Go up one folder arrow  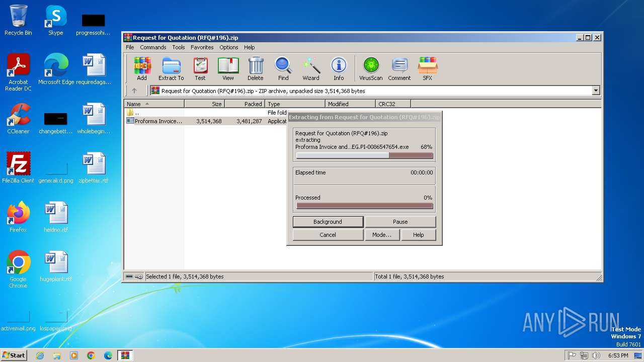(x=134, y=91)
